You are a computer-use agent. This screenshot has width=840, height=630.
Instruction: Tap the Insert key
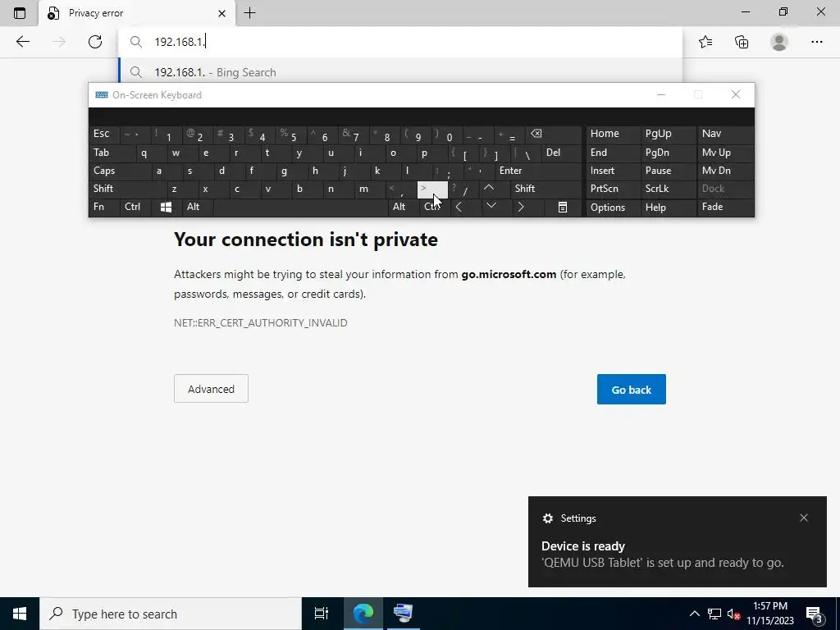(613, 171)
